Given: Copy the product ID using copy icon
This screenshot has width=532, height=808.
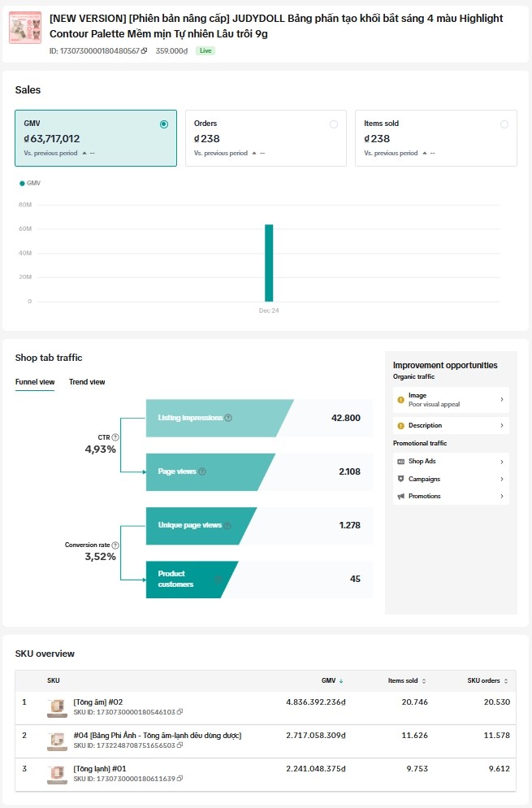Looking at the screenshot, I should click(x=145, y=51).
